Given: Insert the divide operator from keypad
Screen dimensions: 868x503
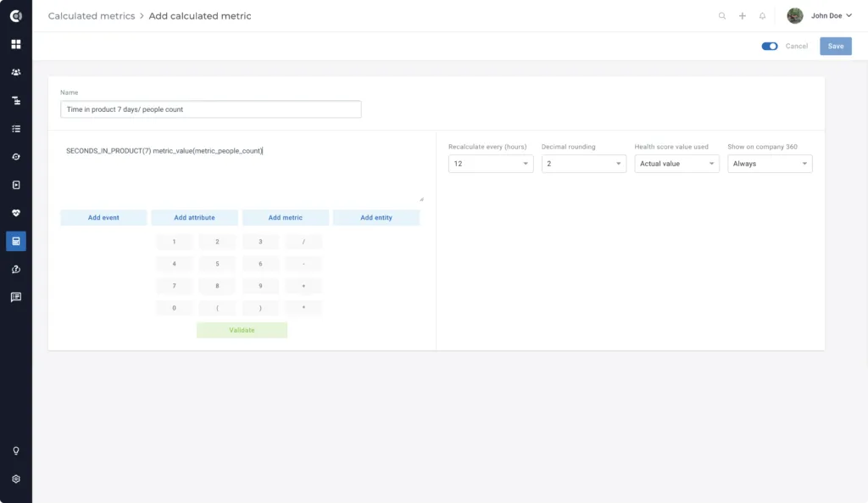Looking at the screenshot, I should (x=303, y=242).
